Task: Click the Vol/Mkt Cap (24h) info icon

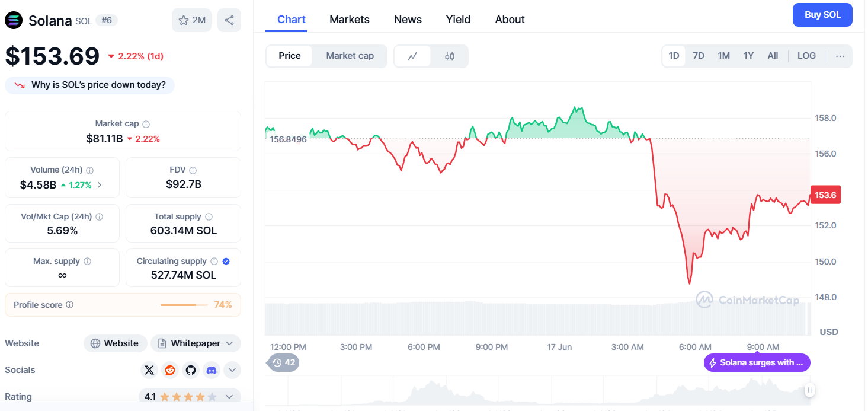Action: tap(100, 217)
